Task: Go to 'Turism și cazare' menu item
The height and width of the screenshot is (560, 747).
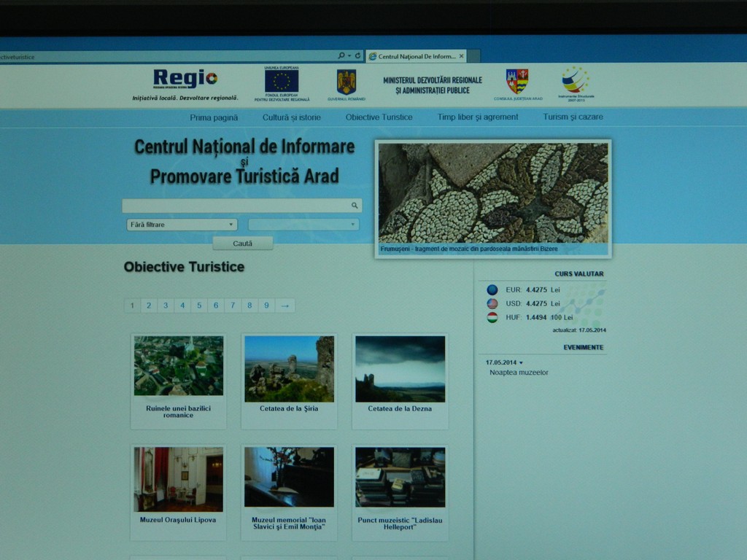Action: point(573,117)
